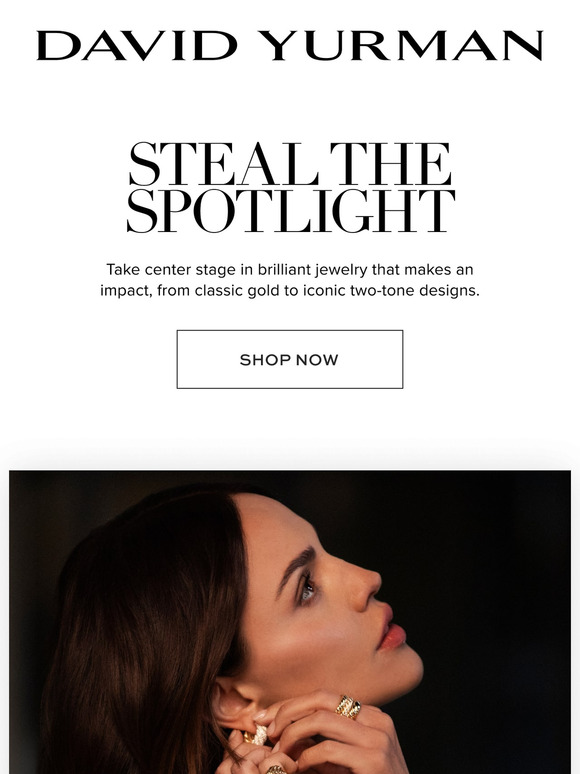Click the 'iconic two-tone designs' text line
The width and height of the screenshot is (580, 774).
point(290,290)
